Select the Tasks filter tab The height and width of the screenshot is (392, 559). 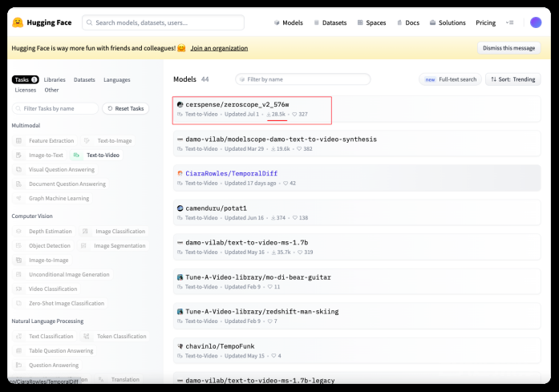(x=26, y=79)
